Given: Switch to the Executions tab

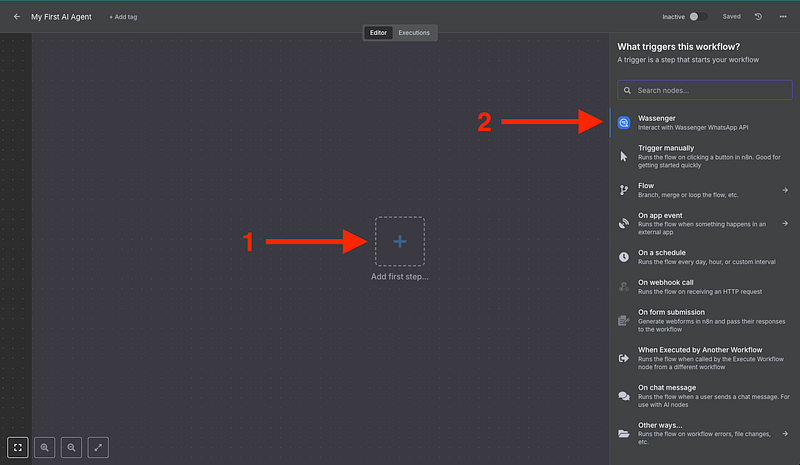Looking at the screenshot, I should [414, 33].
